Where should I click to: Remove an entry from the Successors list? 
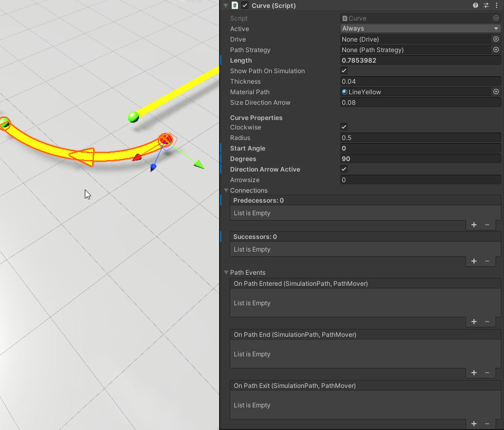(487, 261)
